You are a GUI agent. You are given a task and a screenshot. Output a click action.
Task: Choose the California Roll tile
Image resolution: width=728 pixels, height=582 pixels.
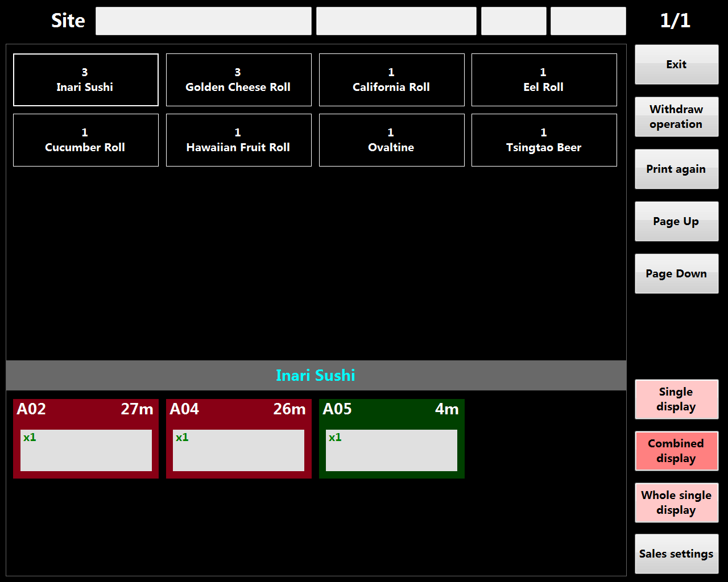point(392,80)
